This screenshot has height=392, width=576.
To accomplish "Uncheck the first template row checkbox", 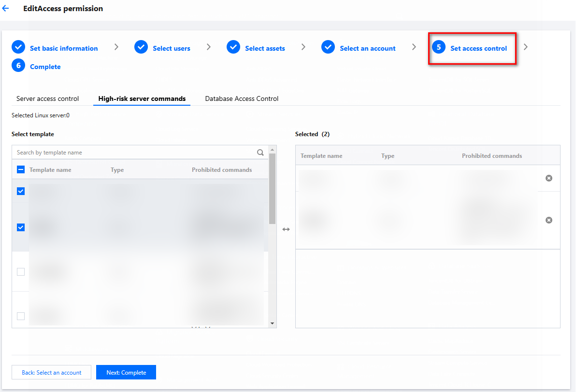I will [21, 191].
